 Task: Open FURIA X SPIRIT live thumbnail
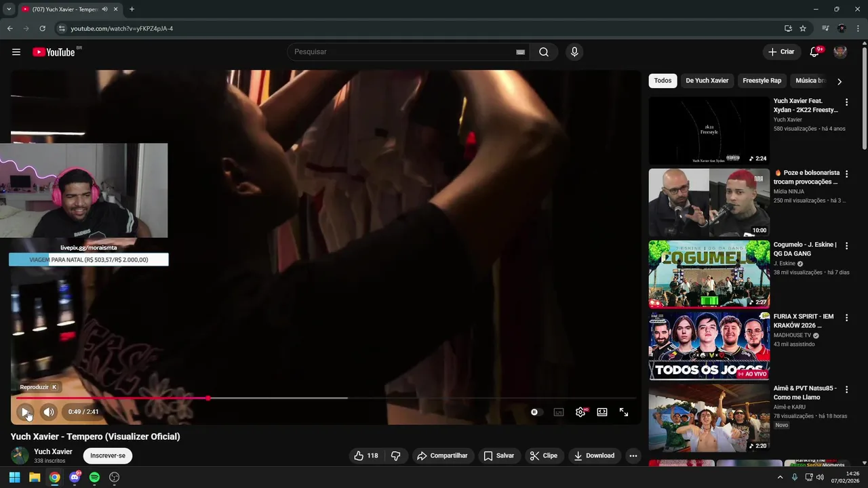(709, 346)
